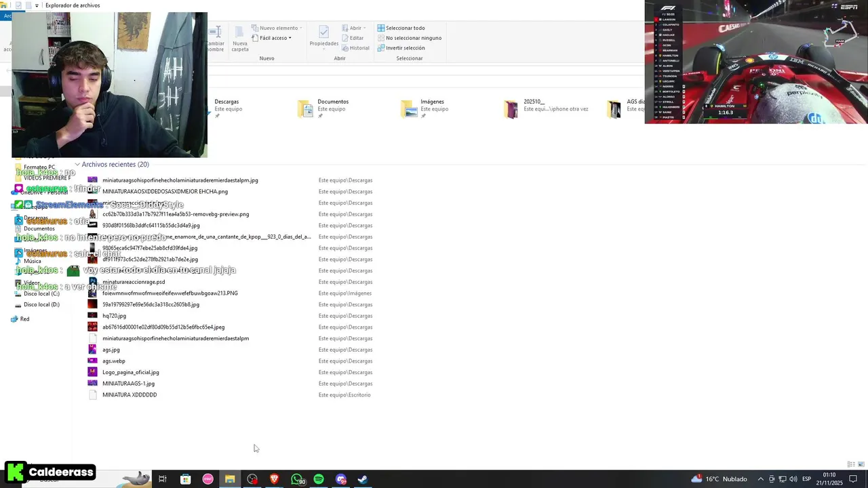Viewport: 868px width, 488px height.
Task: Select the hq720.jpg file
Action: (x=114, y=316)
